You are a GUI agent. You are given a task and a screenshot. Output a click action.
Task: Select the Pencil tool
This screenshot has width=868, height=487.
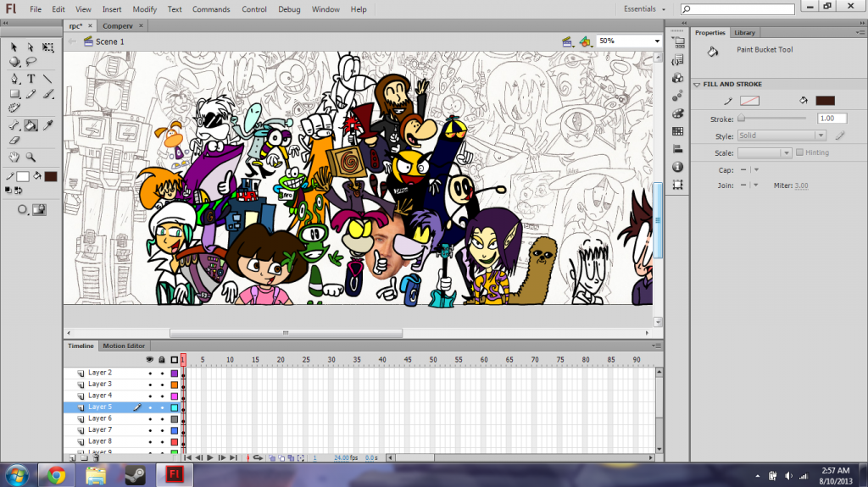[x=31, y=94]
